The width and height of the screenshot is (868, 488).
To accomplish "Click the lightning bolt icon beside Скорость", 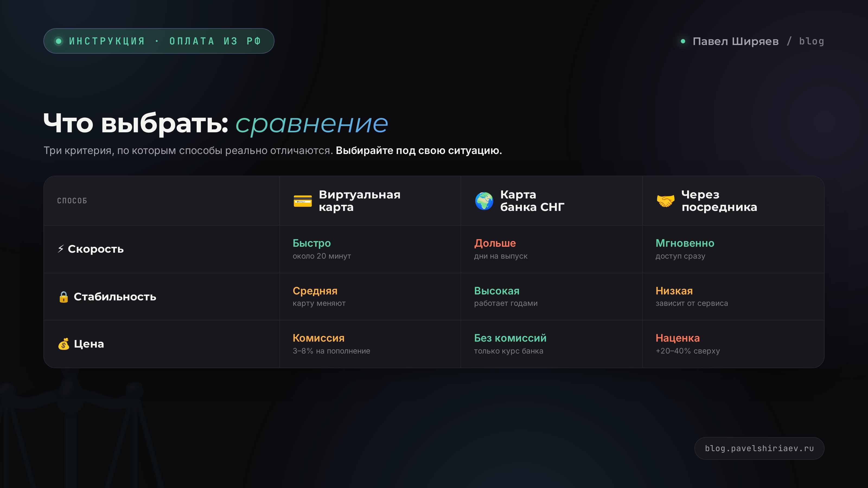I will [x=61, y=249].
